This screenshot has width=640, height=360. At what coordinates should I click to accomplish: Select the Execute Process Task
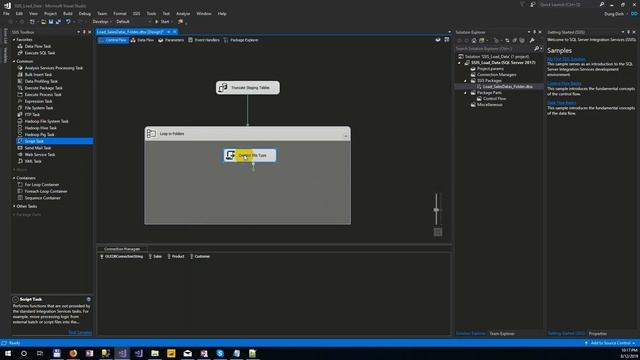click(x=43, y=95)
